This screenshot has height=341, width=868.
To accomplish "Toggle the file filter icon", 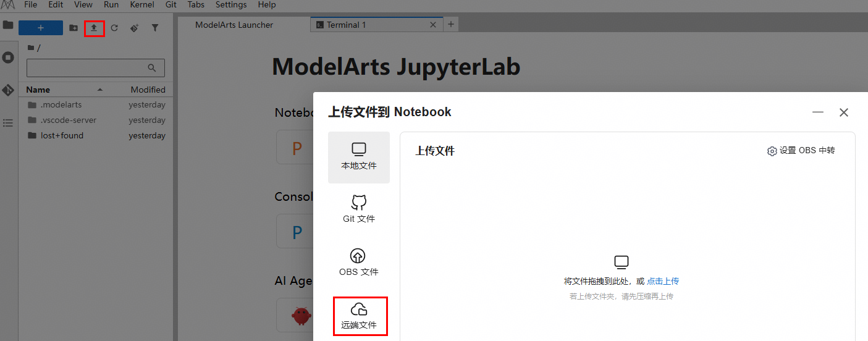I will pyautogui.click(x=155, y=28).
